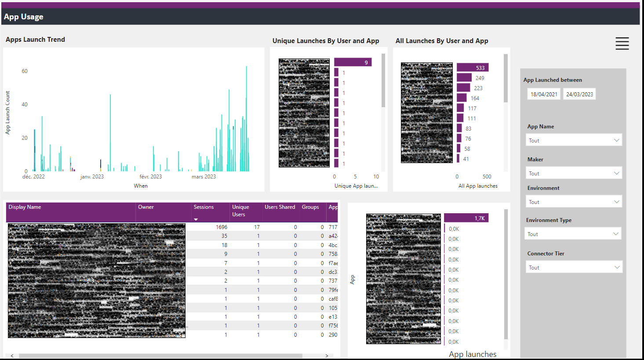This screenshot has width=644, height=360.
Task: Click All Launches By User and App title
Action: click(x=442, y=41)
